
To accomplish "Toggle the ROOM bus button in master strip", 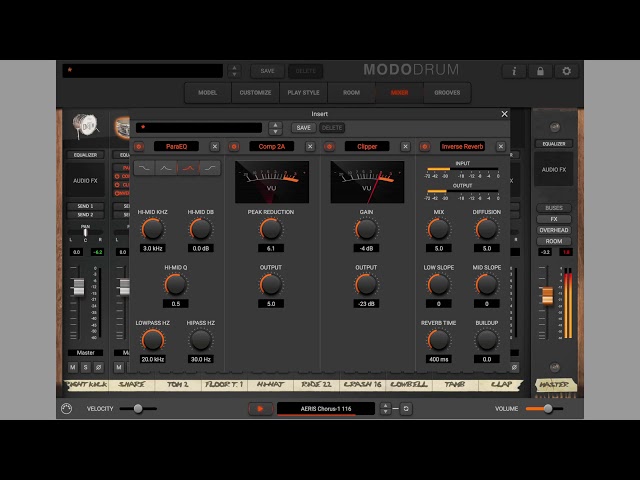I will pyautogui.click(x=554, y=241).
